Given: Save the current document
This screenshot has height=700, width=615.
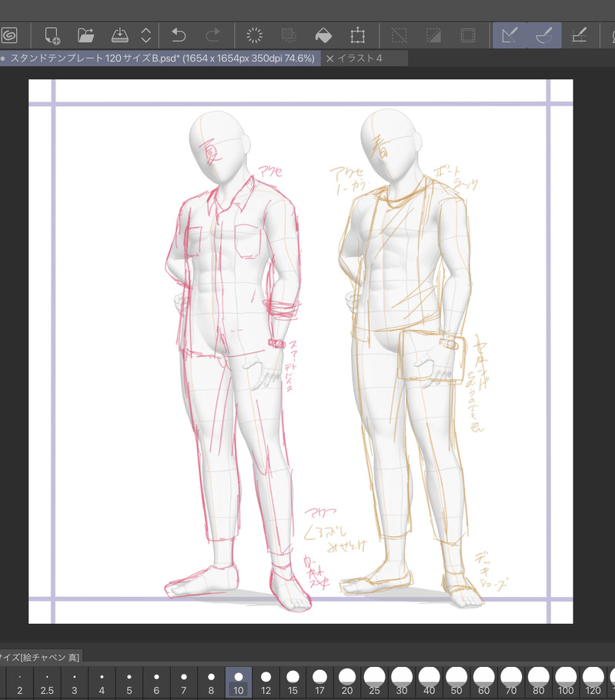Looking at the screenshot, I should 119,35.
